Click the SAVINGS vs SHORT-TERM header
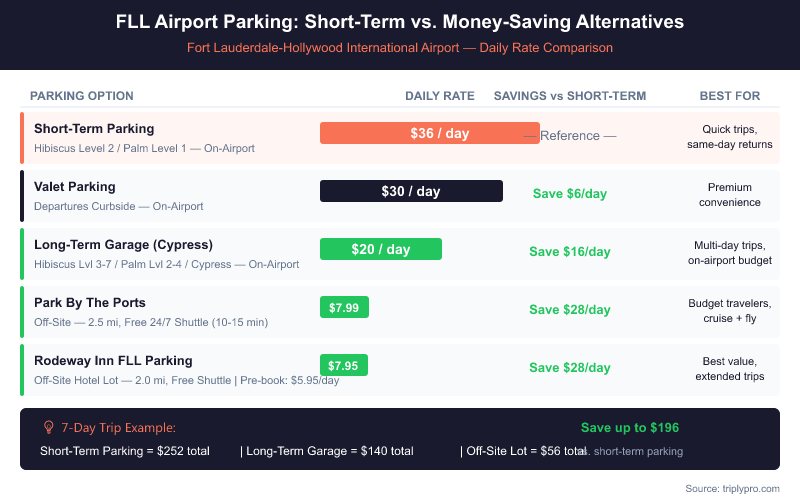 point(569,96)
